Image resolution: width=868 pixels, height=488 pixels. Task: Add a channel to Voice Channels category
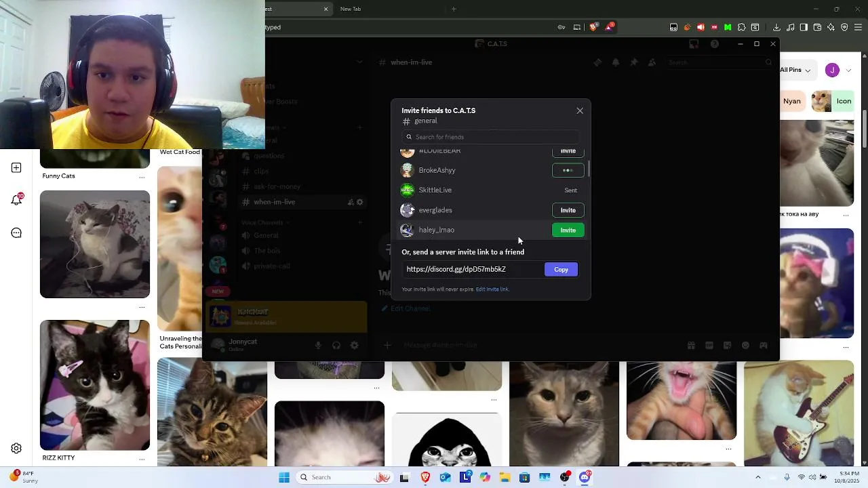tap(360, 222)
